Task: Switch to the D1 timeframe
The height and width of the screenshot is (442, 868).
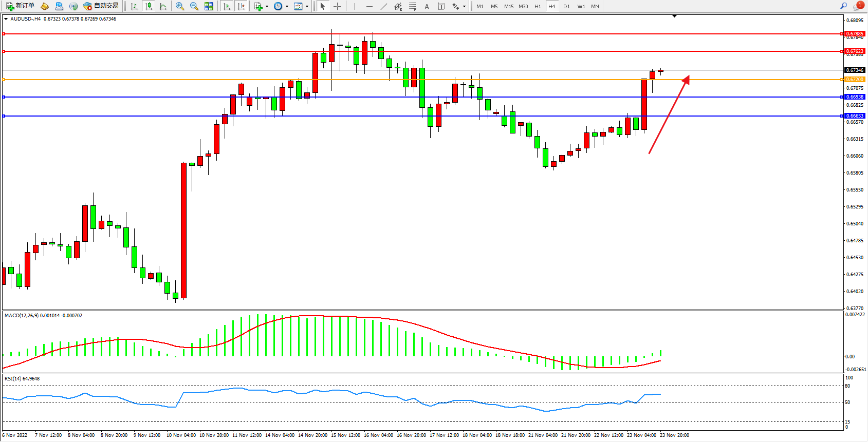Action: click(566, 6)
